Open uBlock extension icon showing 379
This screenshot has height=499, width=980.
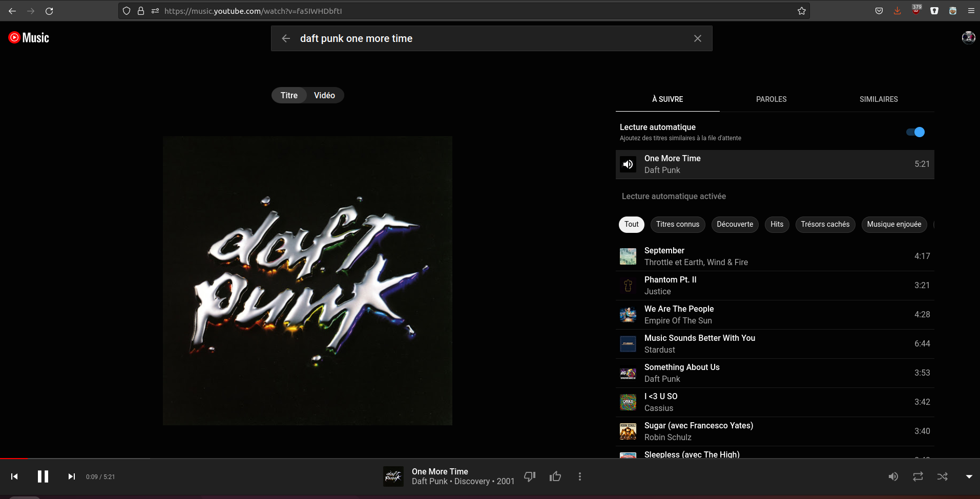pyautogui.click(x=916, y=10)
